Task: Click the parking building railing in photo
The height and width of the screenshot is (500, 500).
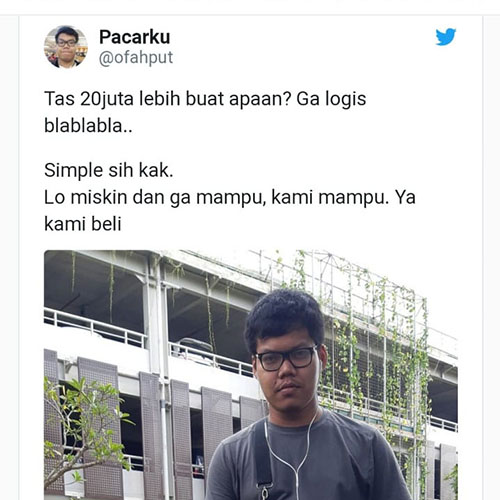Action: (x=95, y=328)
